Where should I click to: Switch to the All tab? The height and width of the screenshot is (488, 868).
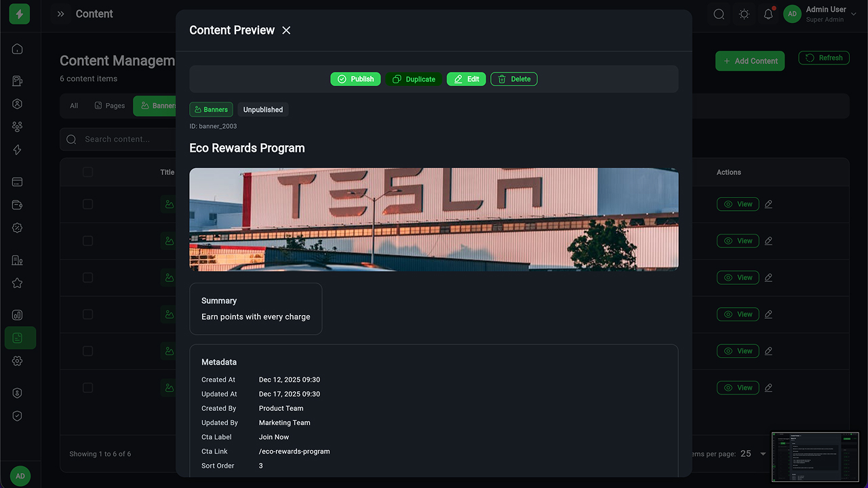(x=74, y=106)
